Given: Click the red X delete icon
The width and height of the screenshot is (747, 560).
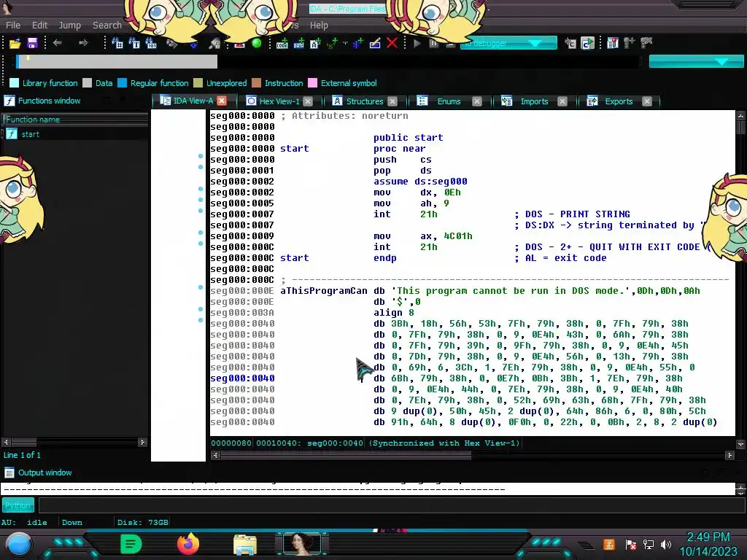Looking at the screenshot, I should coord(392,43).
